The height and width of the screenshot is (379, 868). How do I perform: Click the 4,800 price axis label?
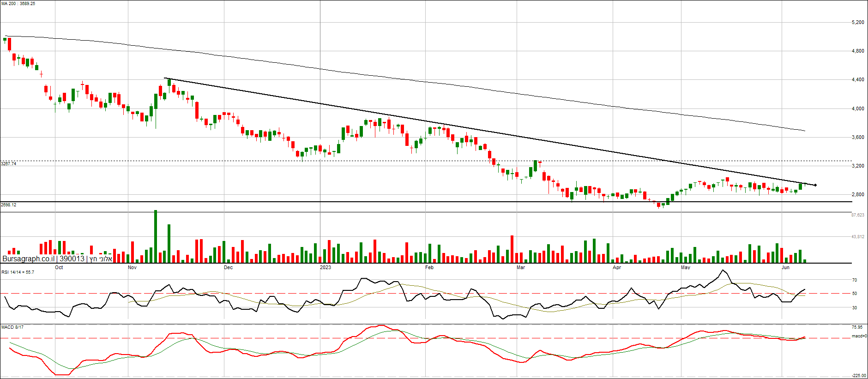point(858,51)
